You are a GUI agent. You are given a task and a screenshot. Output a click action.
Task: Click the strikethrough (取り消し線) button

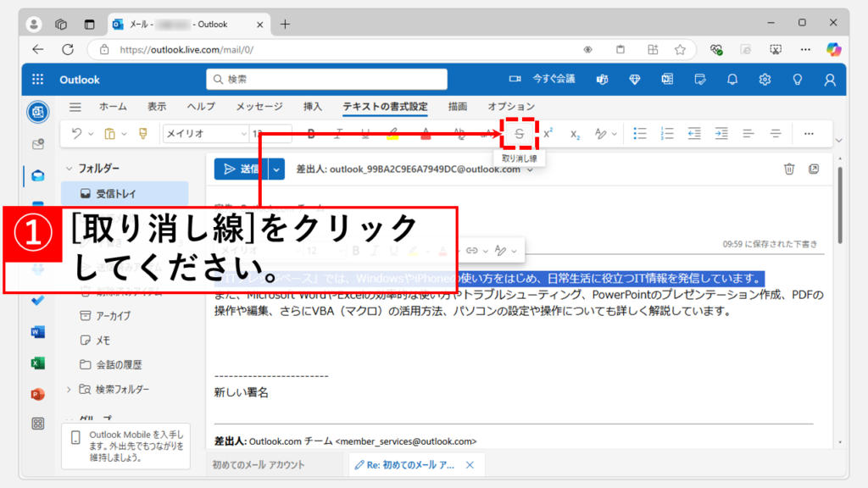pyautogui.click(x=520, y=134)
